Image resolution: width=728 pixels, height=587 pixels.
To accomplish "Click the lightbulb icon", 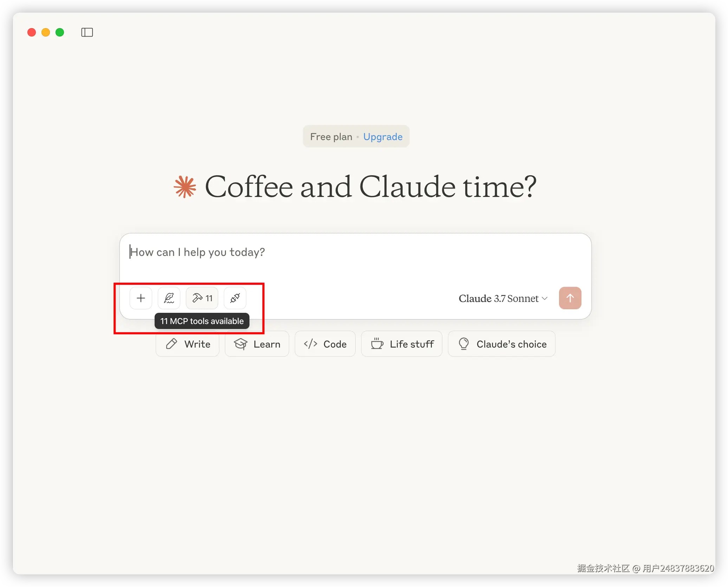I will tap(464, 344).
